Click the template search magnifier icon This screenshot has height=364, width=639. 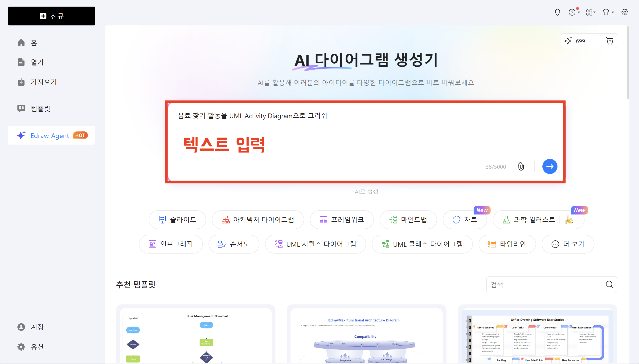609,284
